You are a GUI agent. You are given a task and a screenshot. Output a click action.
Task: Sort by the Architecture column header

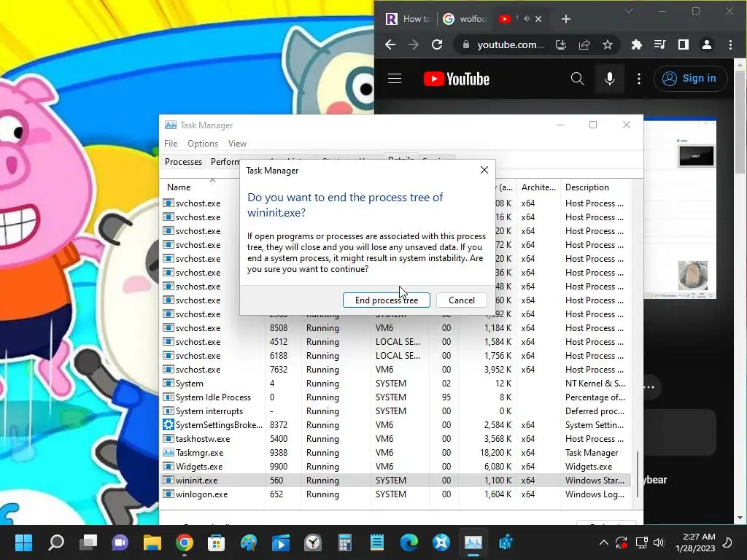click(538, 187)
